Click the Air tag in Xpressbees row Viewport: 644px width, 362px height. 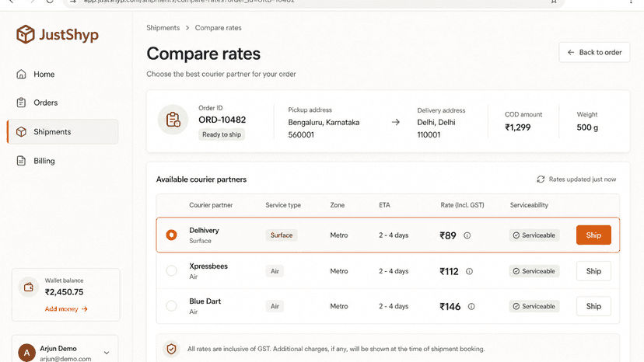pos(275,271)
